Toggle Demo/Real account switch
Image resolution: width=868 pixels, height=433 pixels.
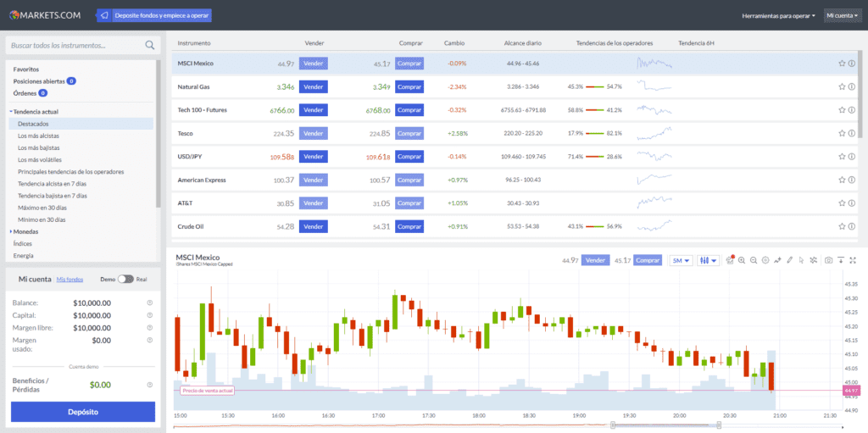[x=125, y=279]
